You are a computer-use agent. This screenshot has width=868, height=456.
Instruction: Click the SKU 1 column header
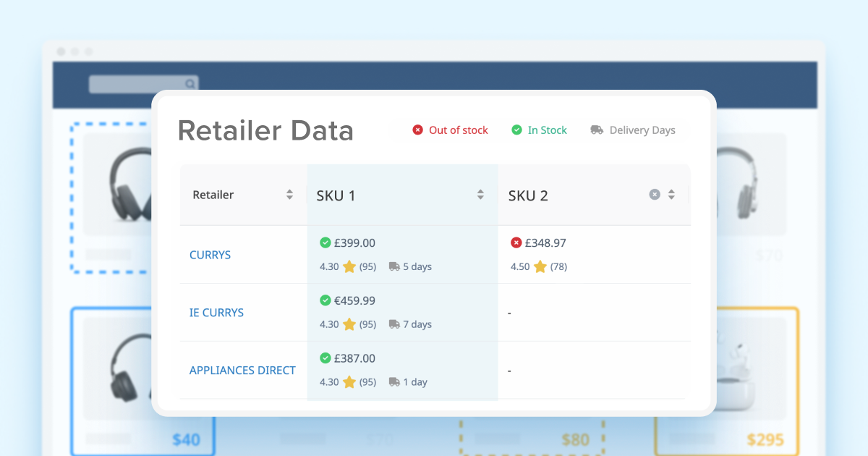(336, 195)
